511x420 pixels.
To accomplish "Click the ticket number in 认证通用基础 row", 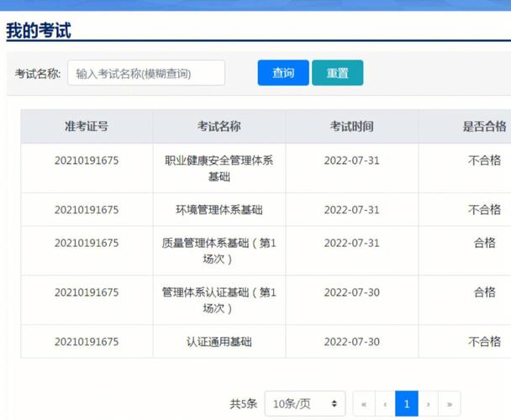I will 87,342.
